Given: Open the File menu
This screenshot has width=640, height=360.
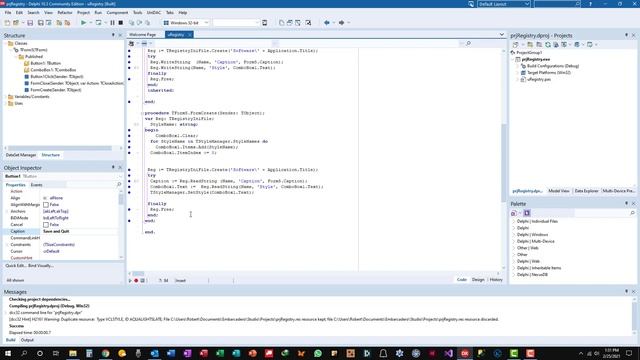Looking at the screenshot, I should click(8, 13).
